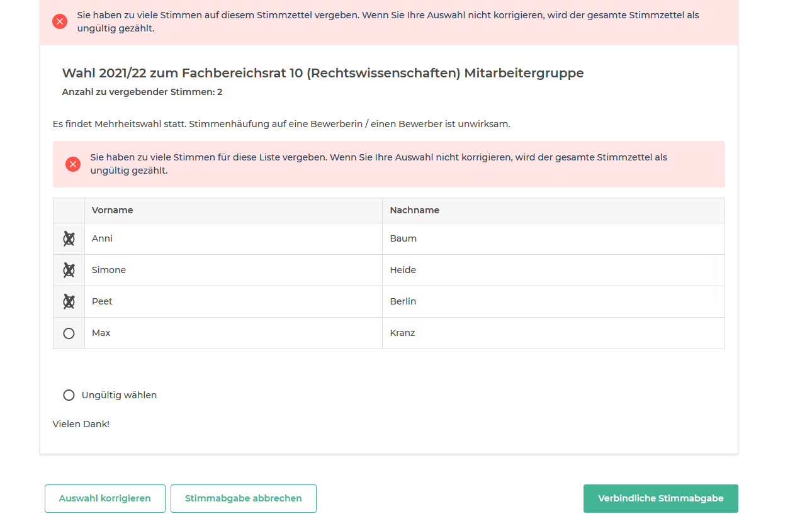
Task: Click the error icon in the top banner
Action: click(60, 21)
